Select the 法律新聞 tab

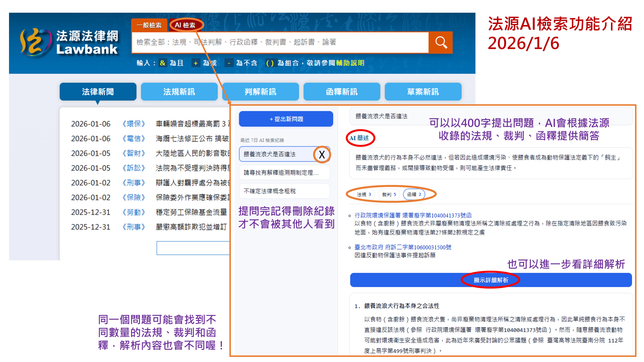[98, 92]
